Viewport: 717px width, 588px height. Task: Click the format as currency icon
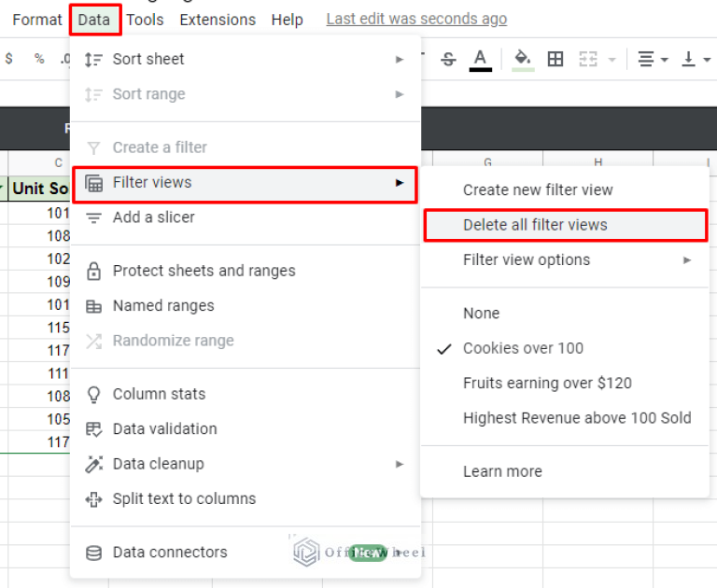(9, 59)
